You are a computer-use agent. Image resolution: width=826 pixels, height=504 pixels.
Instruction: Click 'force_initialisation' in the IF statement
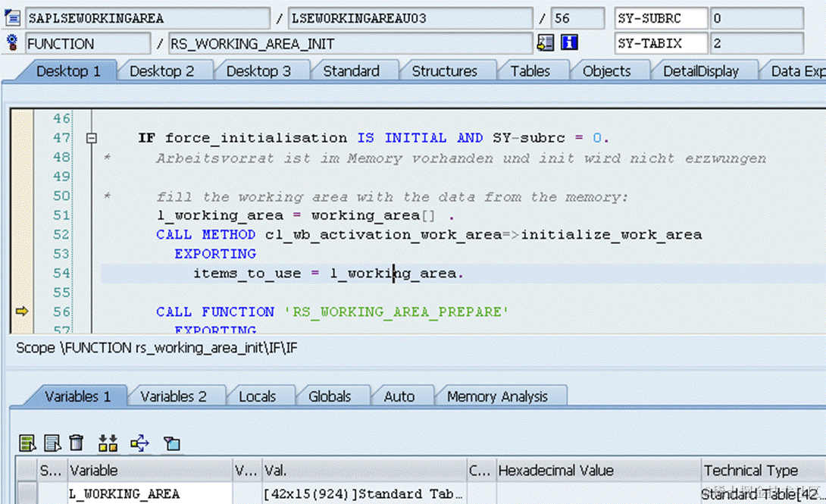coord(256,138)
